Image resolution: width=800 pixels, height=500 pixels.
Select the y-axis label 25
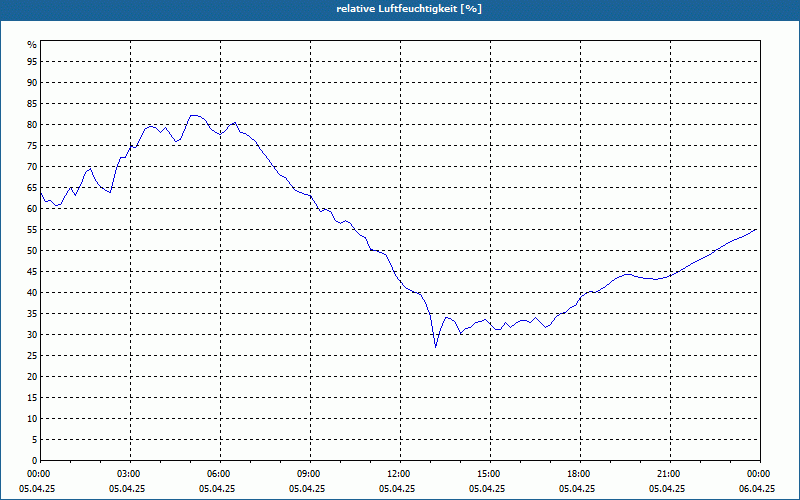32,356
